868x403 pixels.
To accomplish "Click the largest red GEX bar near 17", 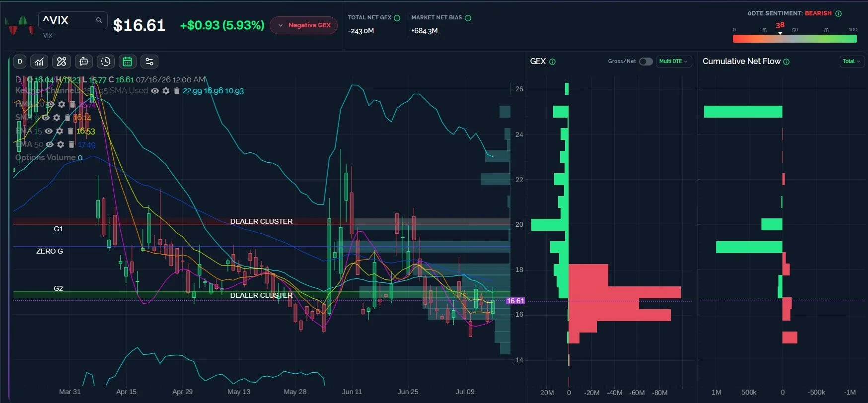I will point(624,292).
